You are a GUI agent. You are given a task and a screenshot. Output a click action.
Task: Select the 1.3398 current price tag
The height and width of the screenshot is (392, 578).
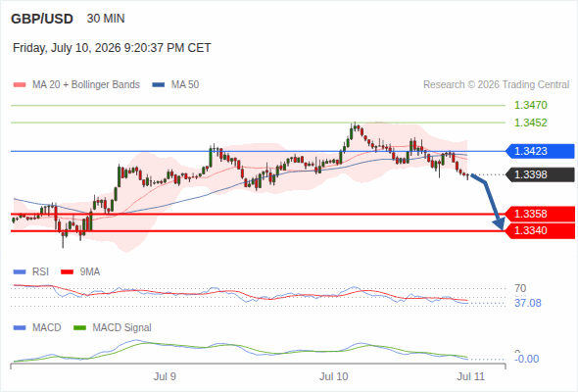click(x=540, y=174)
